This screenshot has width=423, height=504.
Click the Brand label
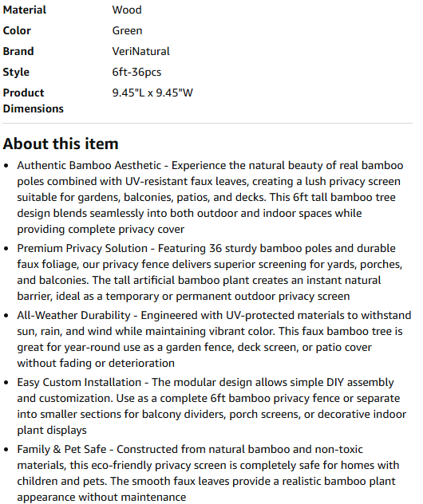[18, 51]
